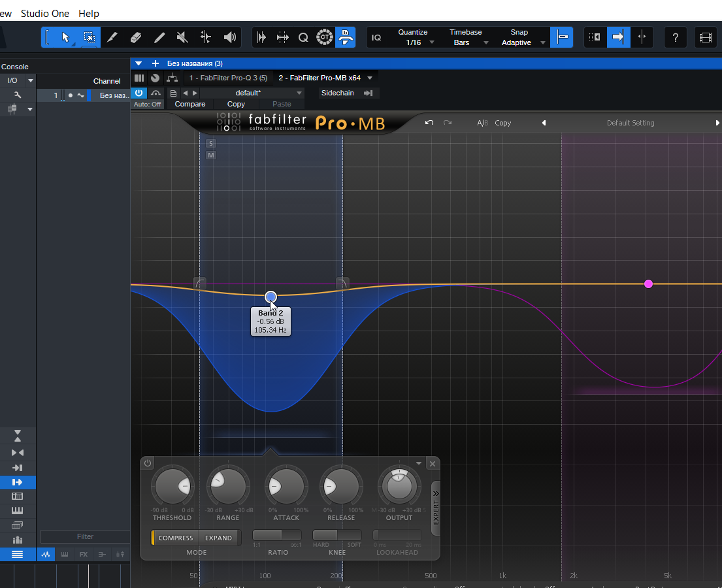Select the Arrow tool in the toolbar
This screenshot has height=588, width=722.
[65, 37]
